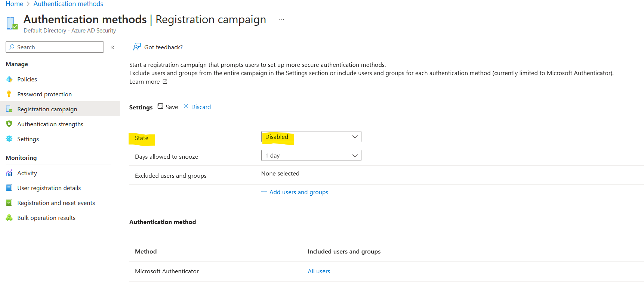Click the Policies icon in sidebar
The image size is (644, 286).
pos(9,79)
